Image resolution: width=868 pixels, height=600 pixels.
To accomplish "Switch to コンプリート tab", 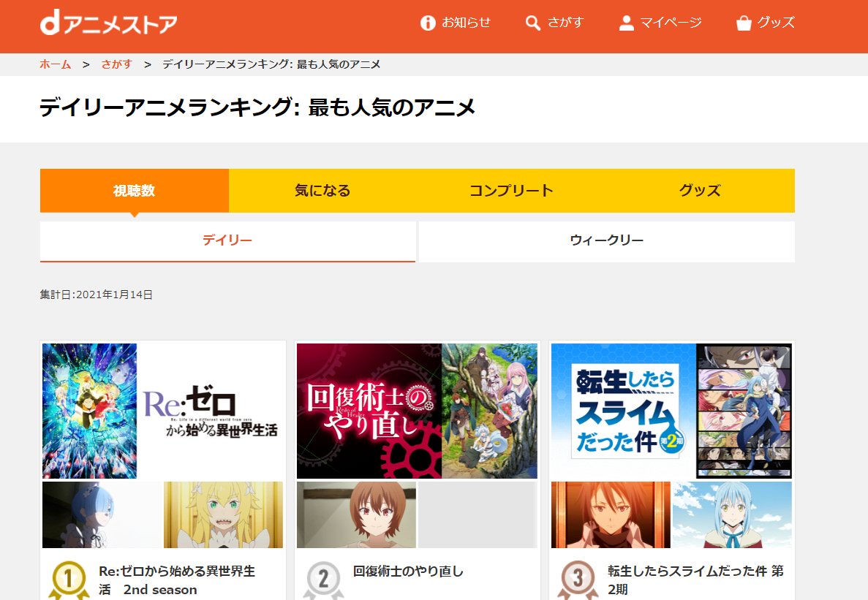I will tap(511, 191).
